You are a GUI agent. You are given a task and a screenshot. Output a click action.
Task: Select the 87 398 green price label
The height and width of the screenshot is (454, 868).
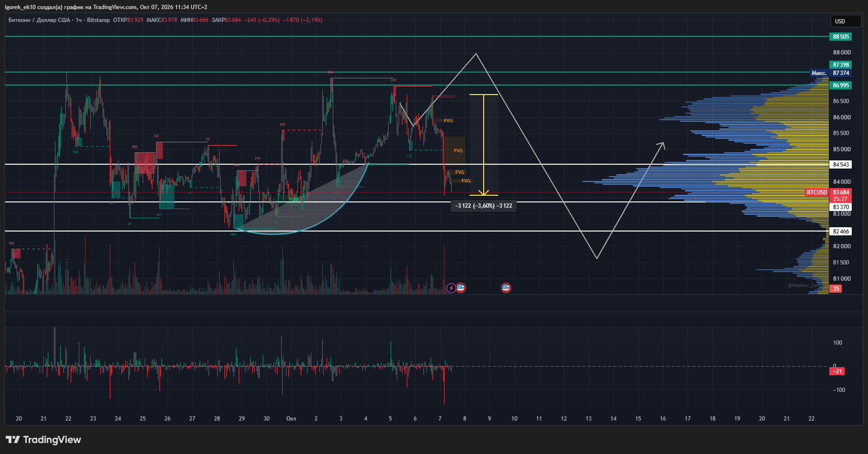(x=841, y=65)
